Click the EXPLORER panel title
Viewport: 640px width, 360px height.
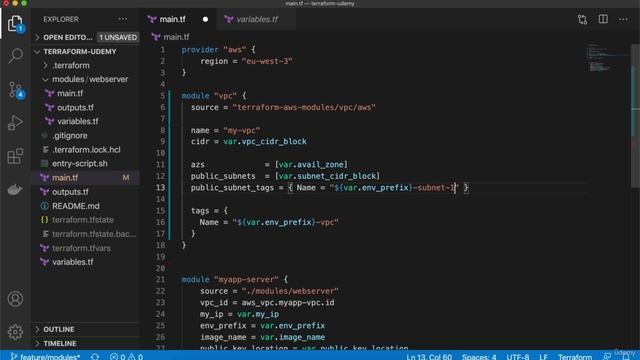(61, 19)
